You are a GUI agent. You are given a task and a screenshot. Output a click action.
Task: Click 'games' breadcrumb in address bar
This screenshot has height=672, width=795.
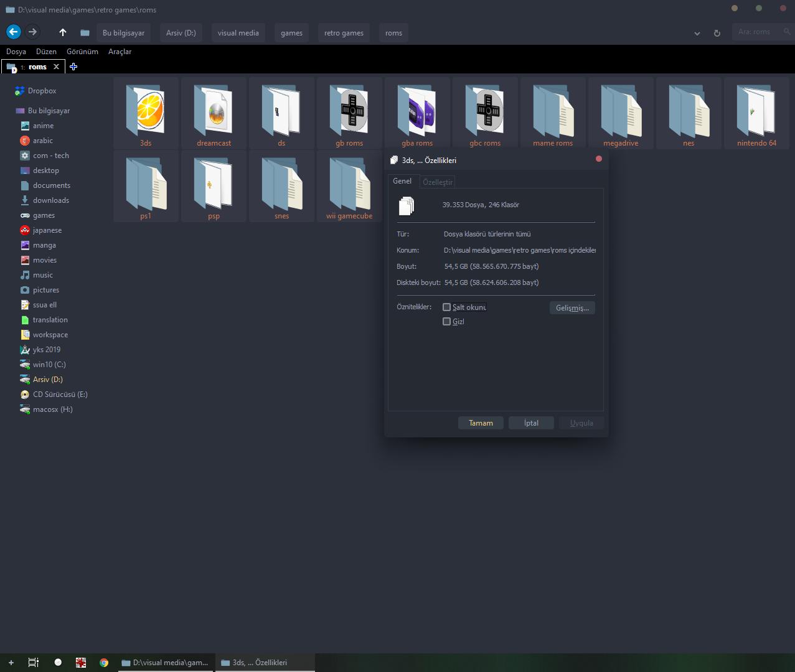[x=291, y=33]
